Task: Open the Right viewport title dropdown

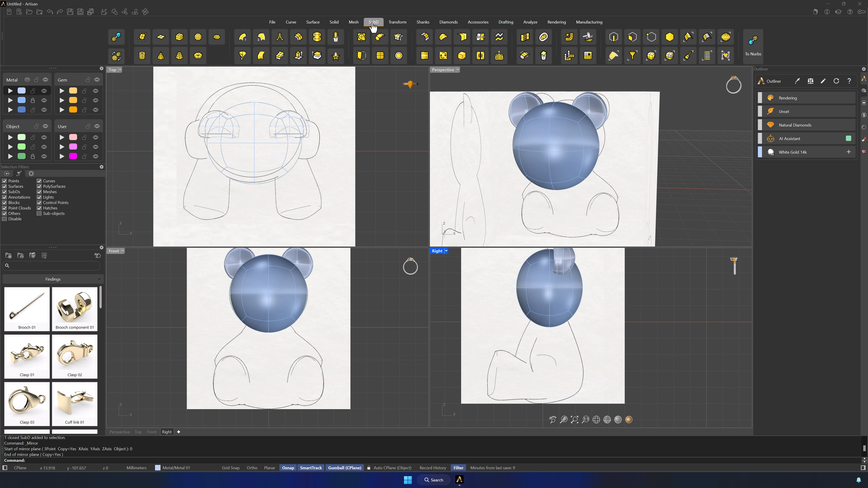Action: (x=446, y=251)
